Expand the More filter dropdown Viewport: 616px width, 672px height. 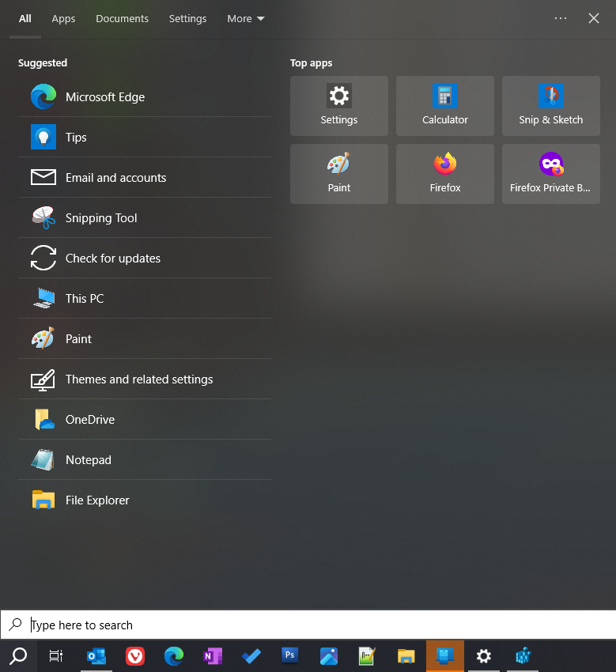click(x=245, y=18)
